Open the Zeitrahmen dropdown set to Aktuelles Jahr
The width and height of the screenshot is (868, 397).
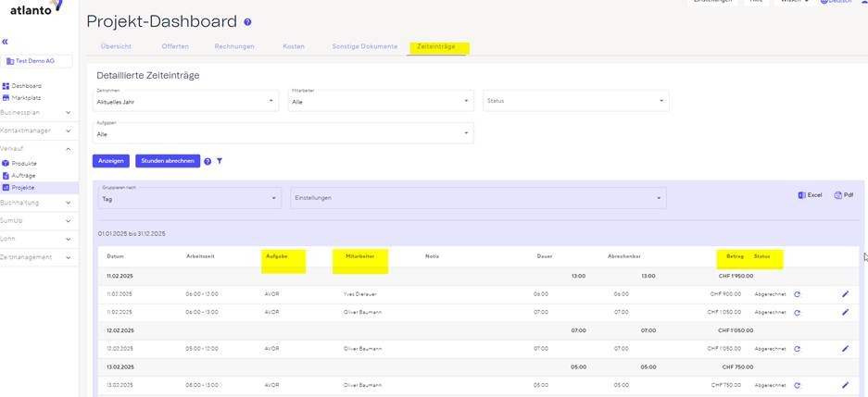coord(185,101)
